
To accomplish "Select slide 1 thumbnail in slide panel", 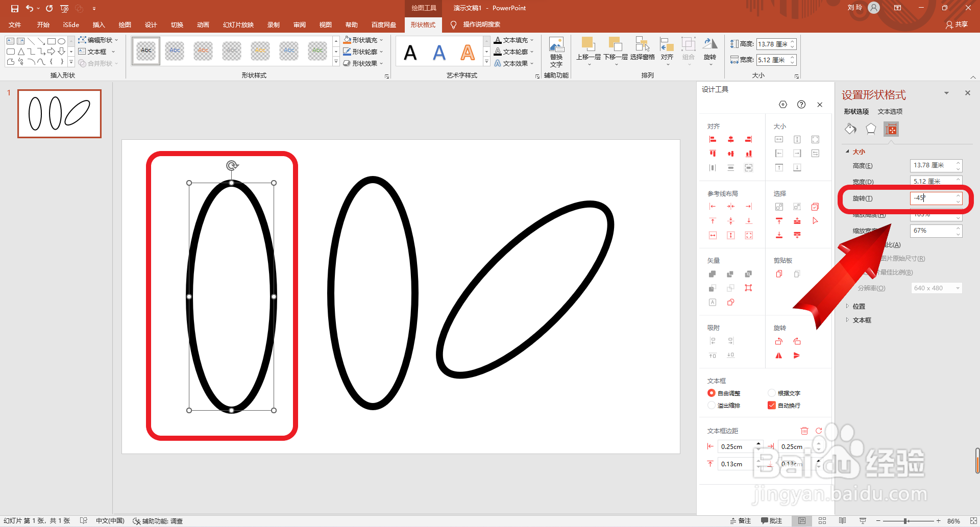I will coord(60,113).
